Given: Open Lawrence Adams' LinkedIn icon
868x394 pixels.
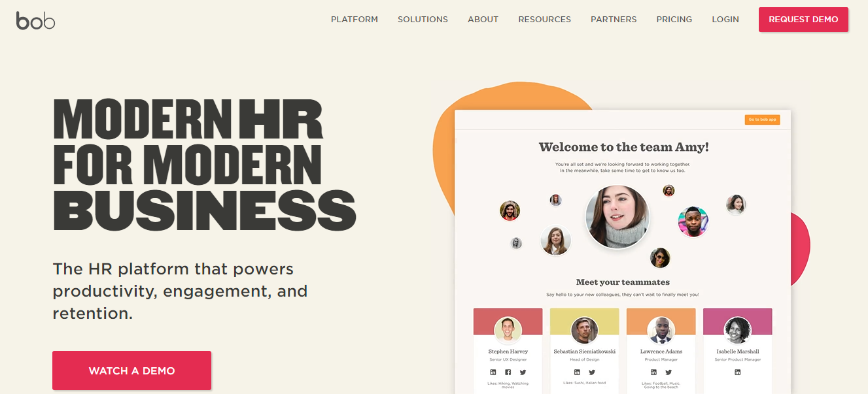Looking at the screenshot, I should [653, 372].
